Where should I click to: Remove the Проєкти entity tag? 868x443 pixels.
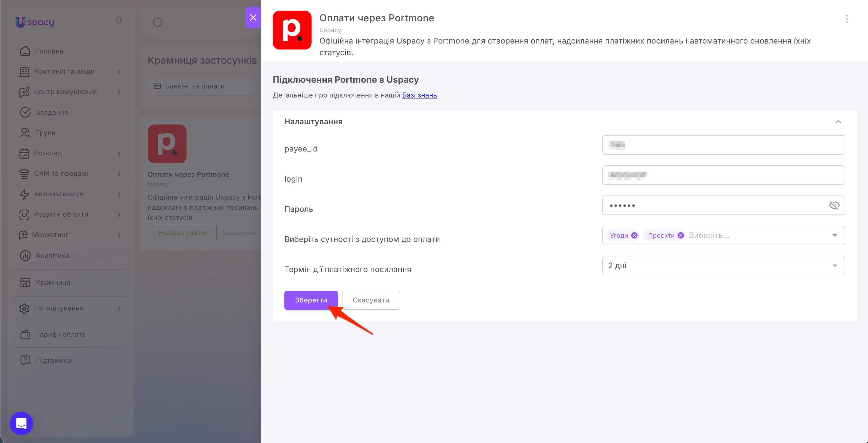[681, 236]
